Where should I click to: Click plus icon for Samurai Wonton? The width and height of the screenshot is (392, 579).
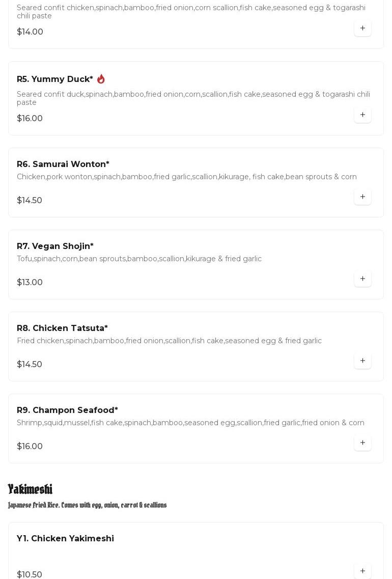tap(362, 197)
